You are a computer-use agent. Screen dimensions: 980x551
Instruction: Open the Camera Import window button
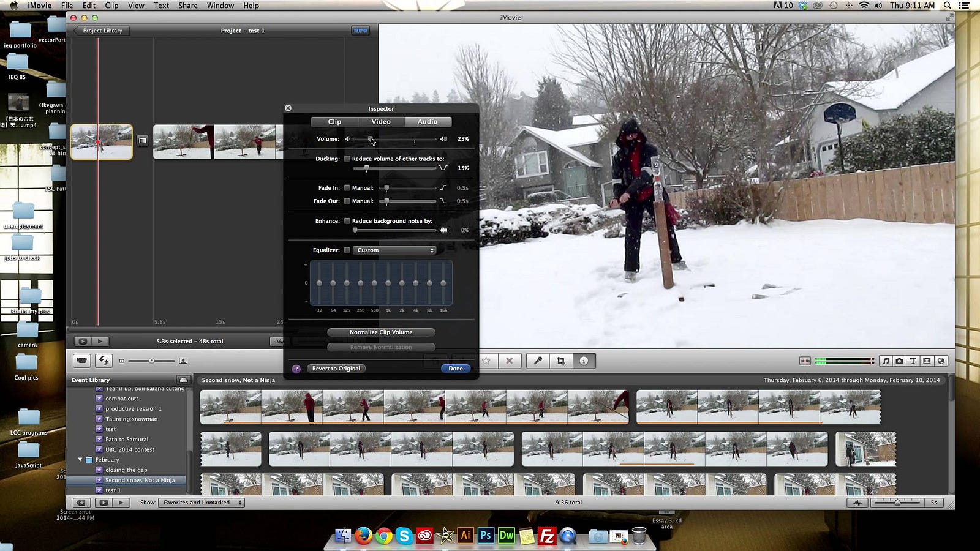[x=81, y=361]
